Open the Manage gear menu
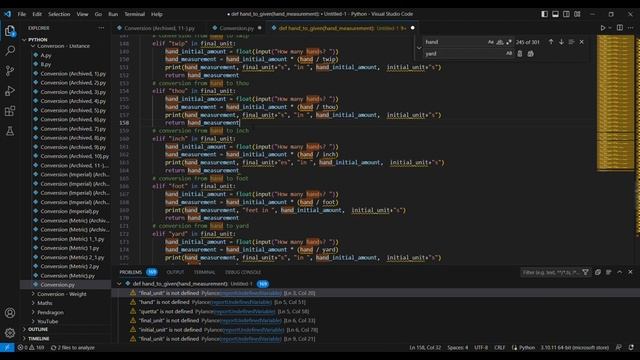640x360 pixels. click(10, 333)
